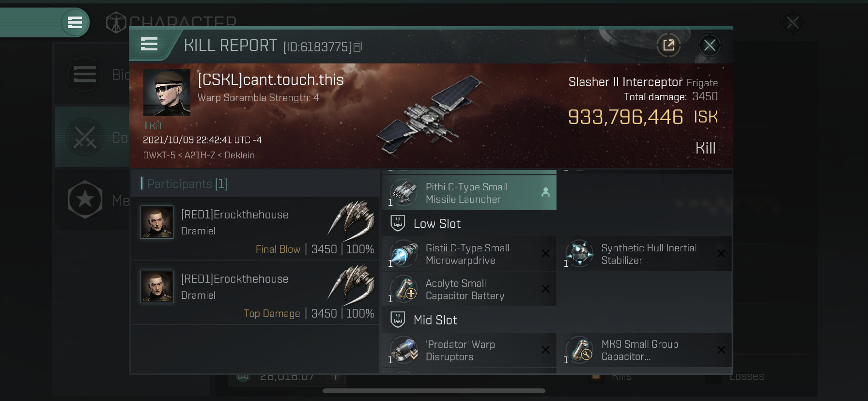Collapse the Low Slot section

tap(437, 224)
